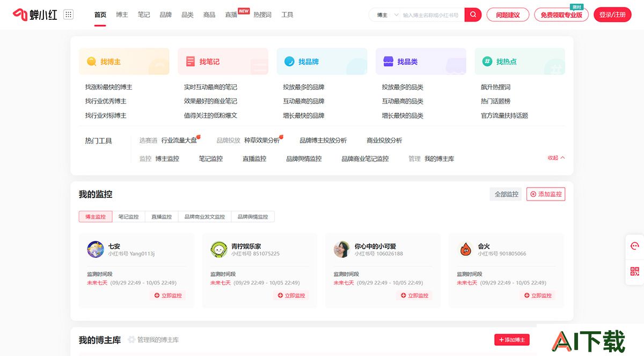Open 互动最高的品类 link
Viewport: 644px width, 356px height.
(x=402, y=101)
